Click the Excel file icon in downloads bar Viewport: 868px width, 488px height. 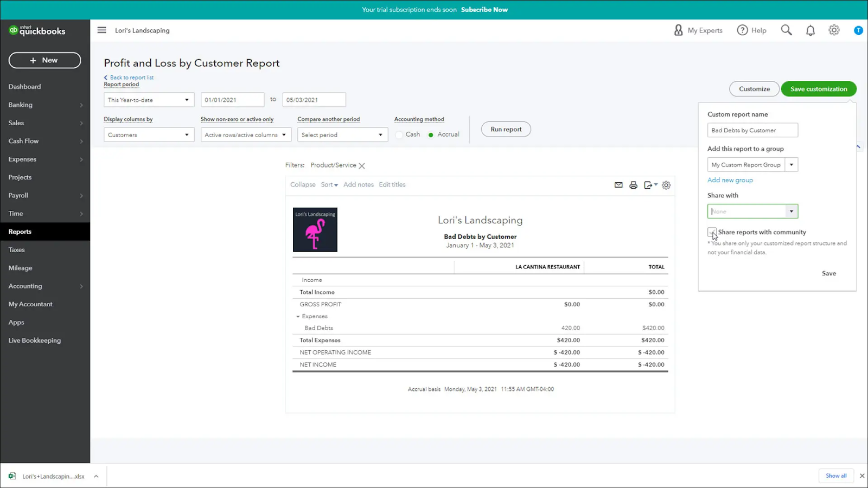click(x=12, y=476)
